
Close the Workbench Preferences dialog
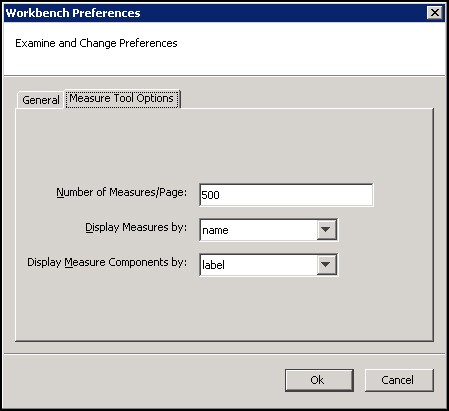tap(435, 13)
